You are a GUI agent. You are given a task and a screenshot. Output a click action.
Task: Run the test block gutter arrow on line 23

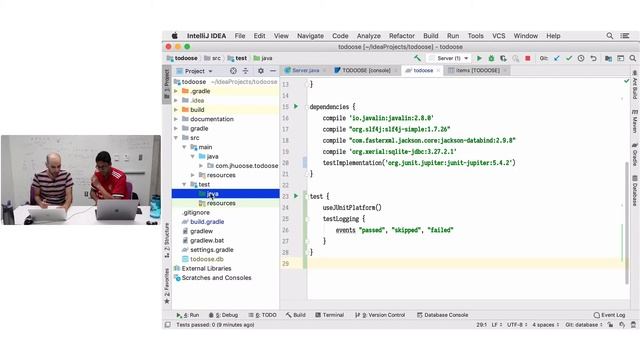(x=296, y=196)
